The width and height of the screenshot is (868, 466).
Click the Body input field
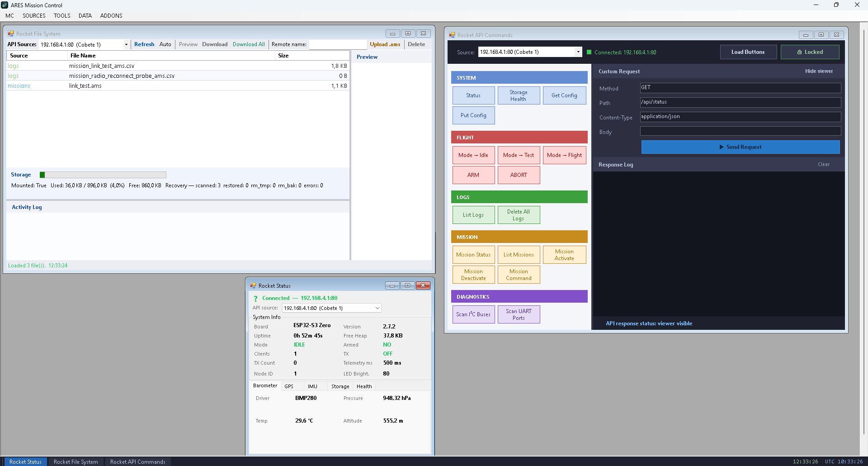click(740, 131)
